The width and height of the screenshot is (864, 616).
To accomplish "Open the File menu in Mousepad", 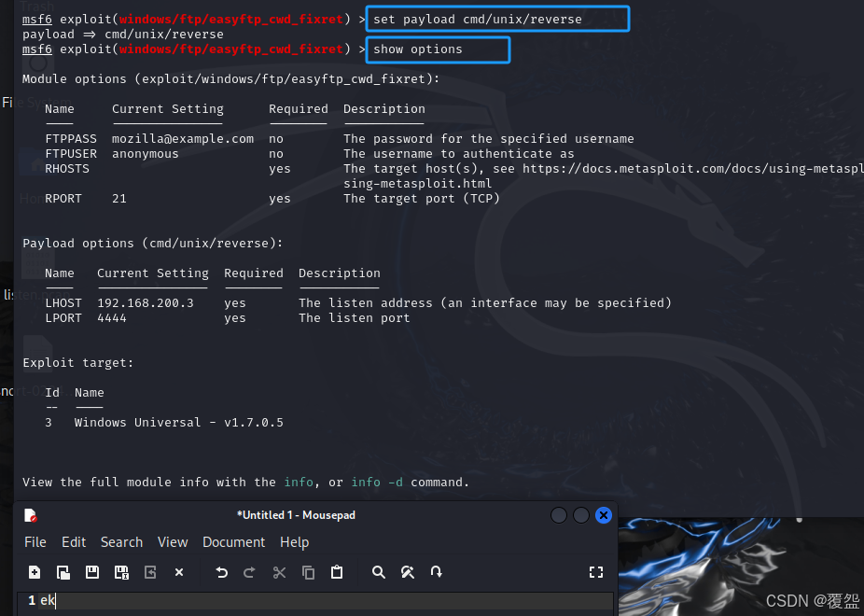I will [35, 542].
